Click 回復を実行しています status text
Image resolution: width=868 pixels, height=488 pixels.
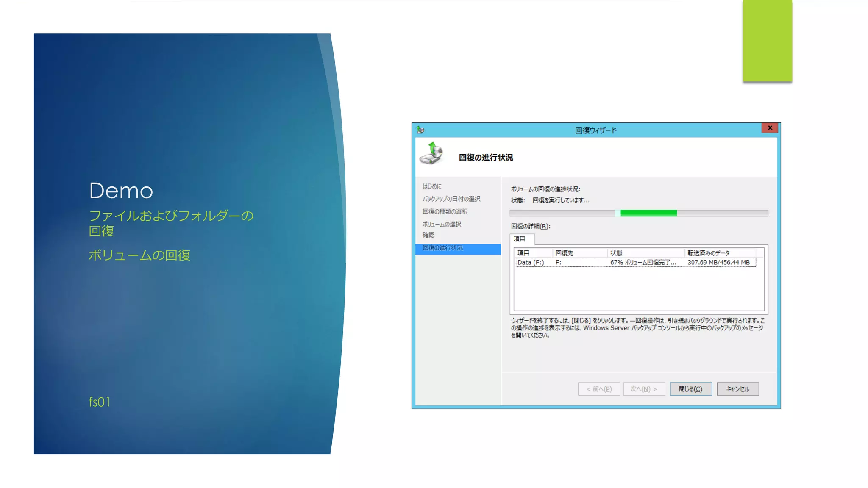(560, 200)
